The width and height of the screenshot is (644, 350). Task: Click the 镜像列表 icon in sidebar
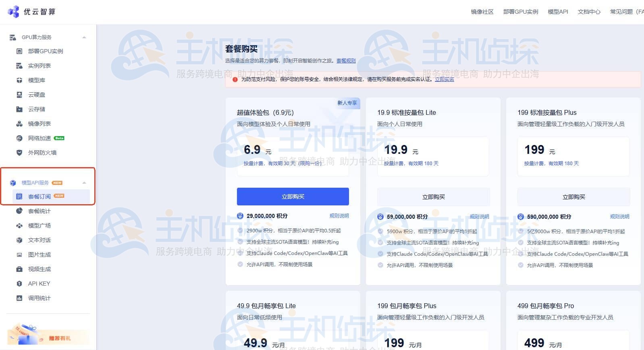tap(19, 124)
